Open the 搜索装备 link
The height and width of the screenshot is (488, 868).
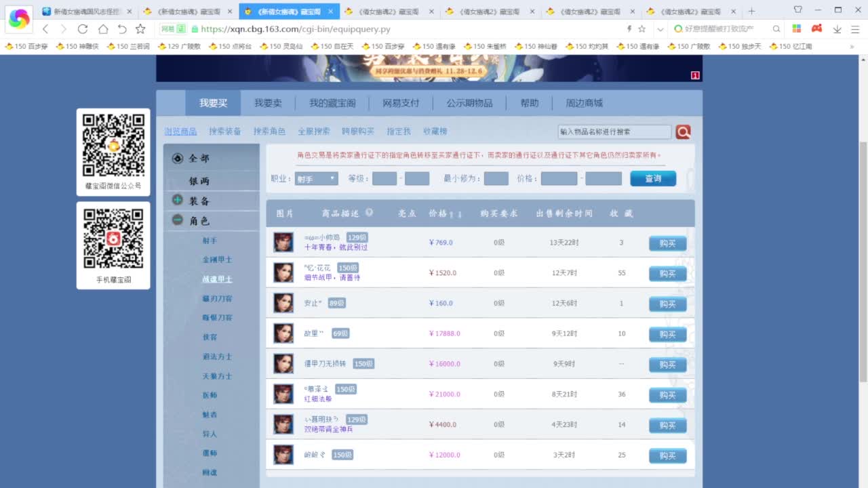click(225, 131)
